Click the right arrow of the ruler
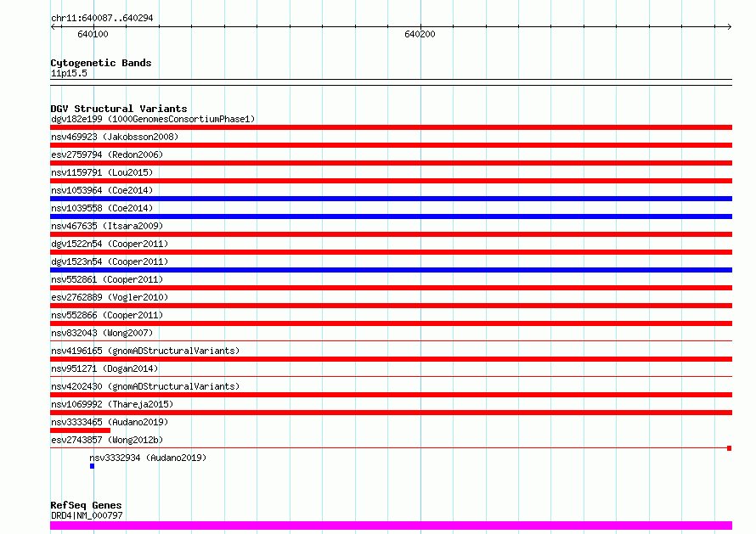The width and height of the screenshot is (756, 534). click(x=729, y=26)
